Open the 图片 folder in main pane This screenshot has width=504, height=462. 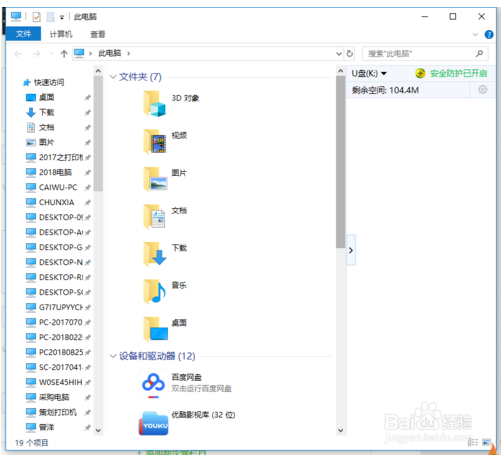coord(165,179)
